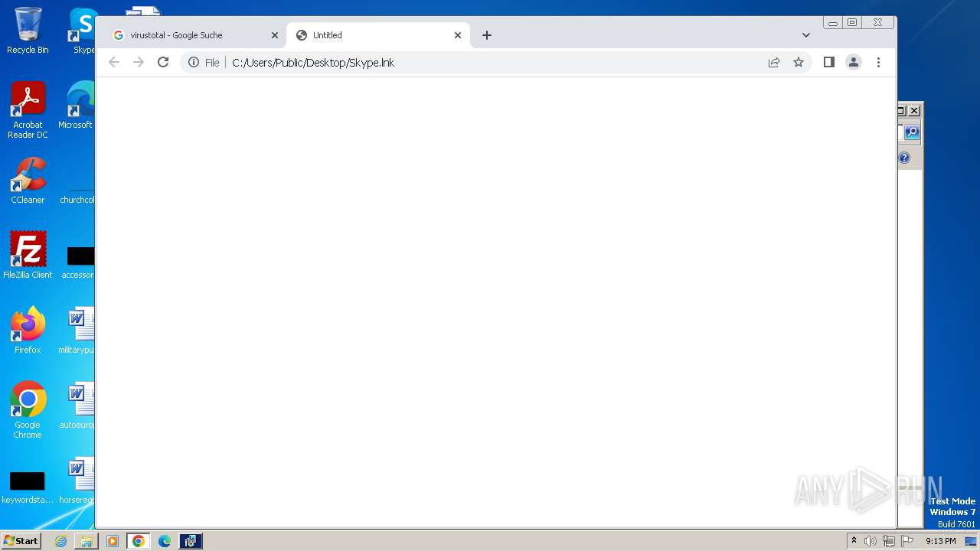Select horsereg Word document
The height and width of the screenshot is (551, 980).
(x=77, y=481)
